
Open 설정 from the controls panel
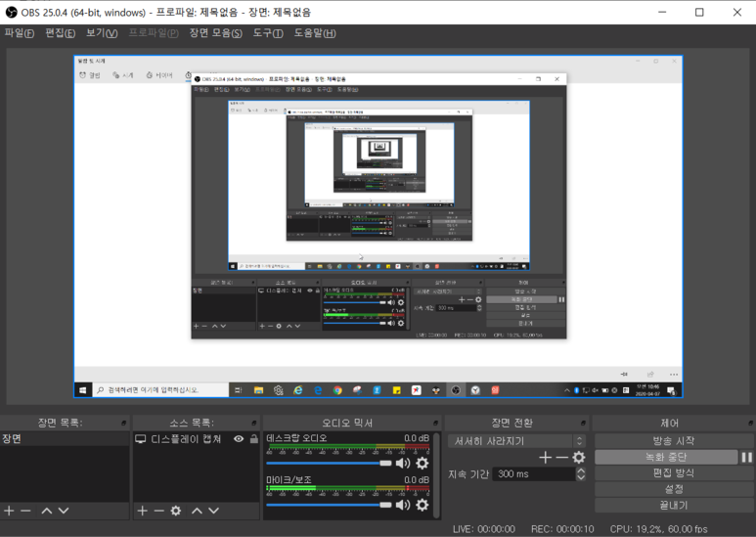(x=674, y=489)
